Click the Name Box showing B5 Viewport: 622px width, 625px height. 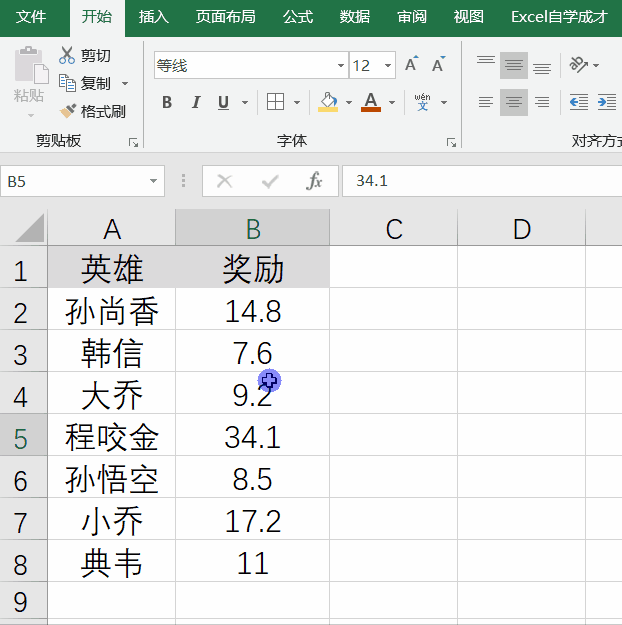[83, 181]
